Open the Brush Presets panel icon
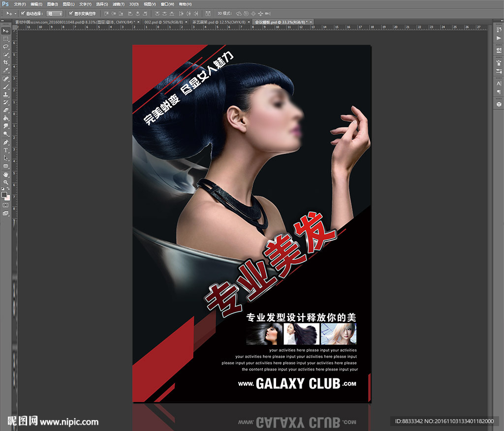Viewport: 504px width, 431px height. pos(499,62)
